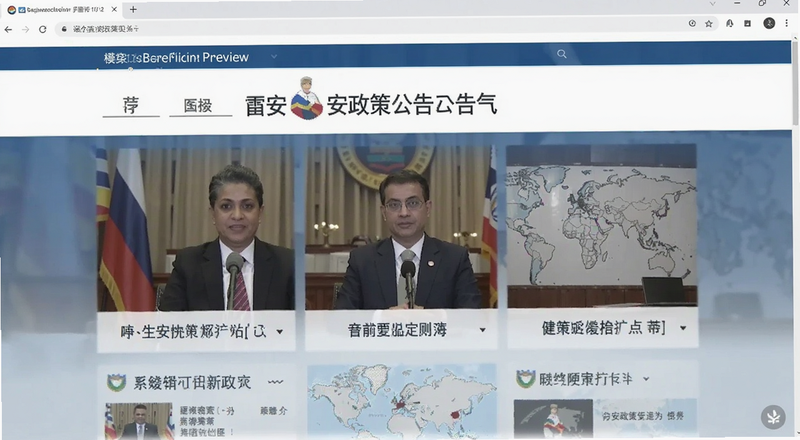This screenshot has width=800, height=440.
Task: Close the current browser tab
Action: pos(114,9)
